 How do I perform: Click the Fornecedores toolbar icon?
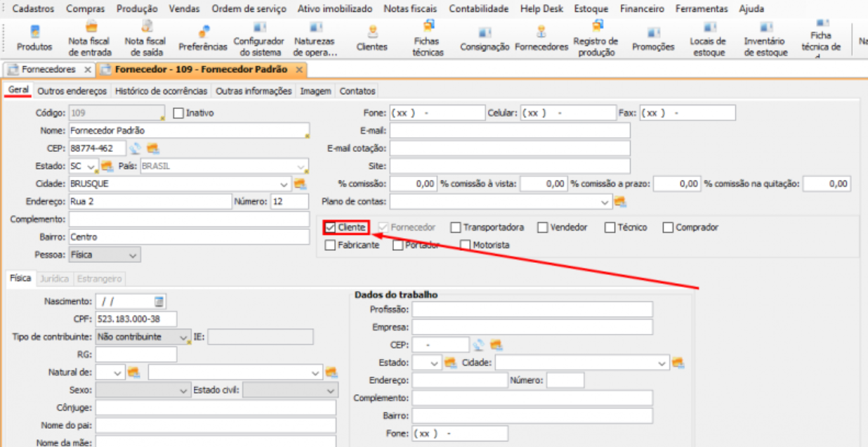541,39
